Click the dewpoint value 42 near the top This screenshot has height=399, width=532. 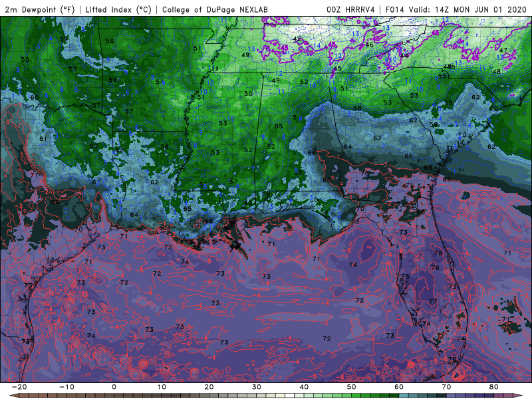coord(297,39)
